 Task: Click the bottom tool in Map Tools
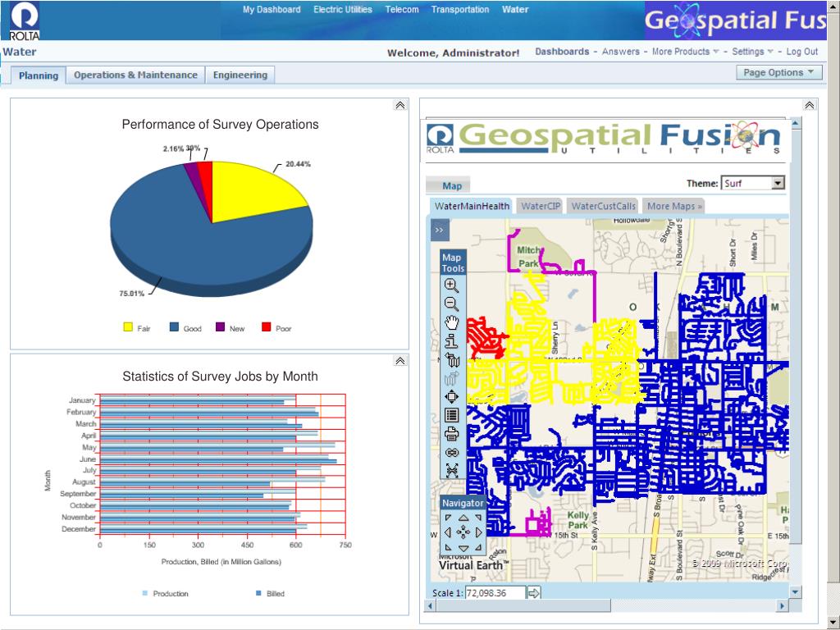(x=452, y=470)
